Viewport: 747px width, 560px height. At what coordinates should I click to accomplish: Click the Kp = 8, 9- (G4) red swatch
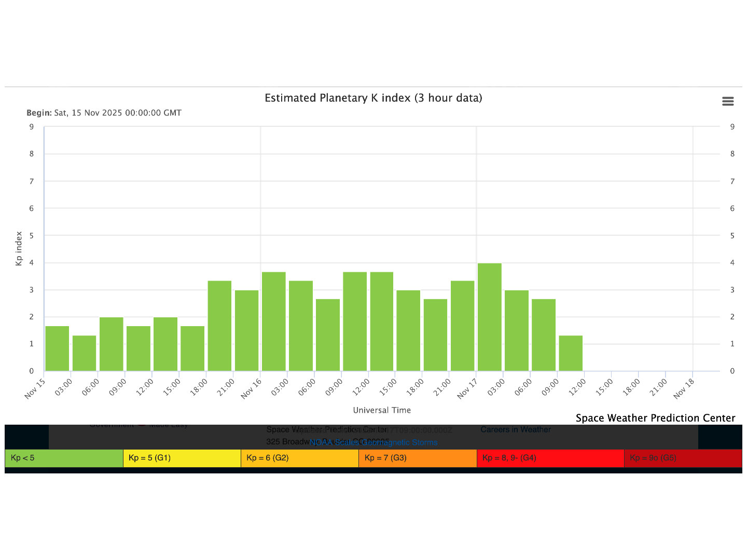point(550,458)
